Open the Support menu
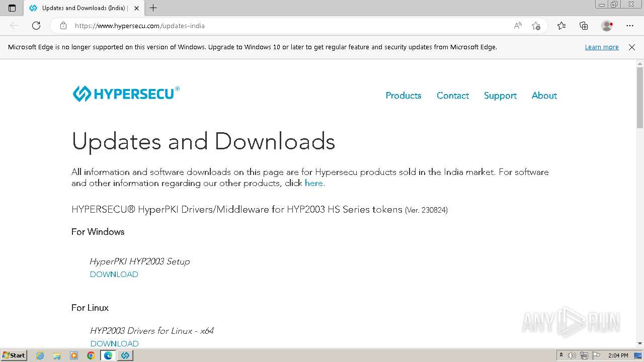This screenshot has width=644, height=362. 500,96
